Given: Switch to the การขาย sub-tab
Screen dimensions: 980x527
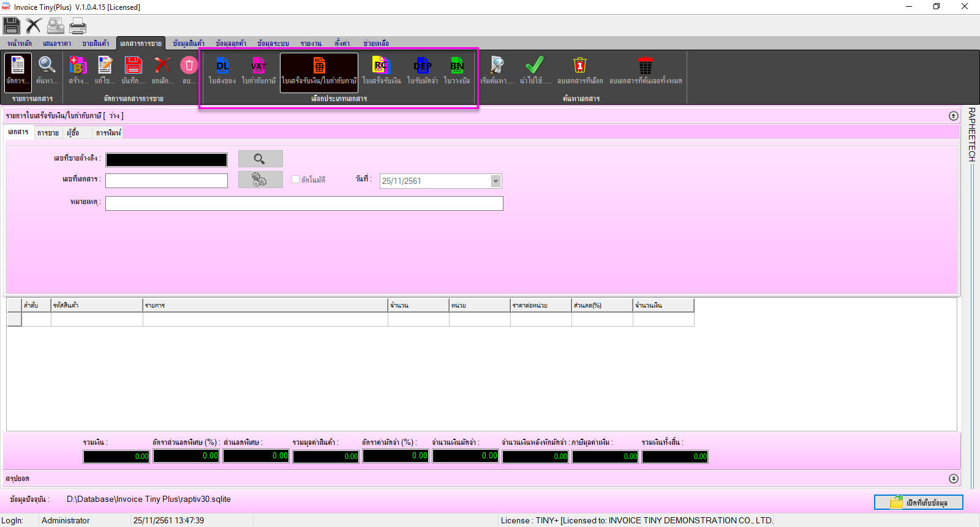Looking at the screenshot, I should [48, 132].
